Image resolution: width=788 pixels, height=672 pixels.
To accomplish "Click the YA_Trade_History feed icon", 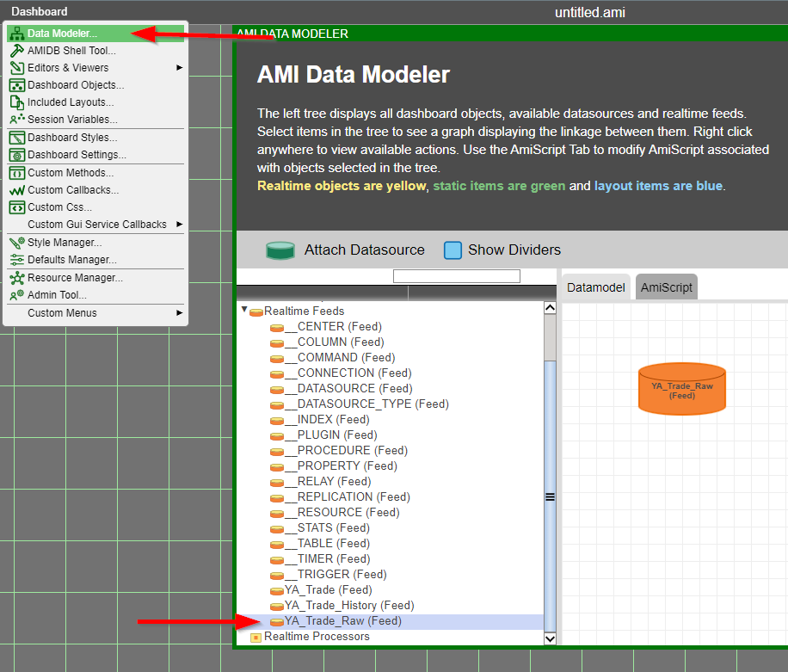I will [277, 607].
